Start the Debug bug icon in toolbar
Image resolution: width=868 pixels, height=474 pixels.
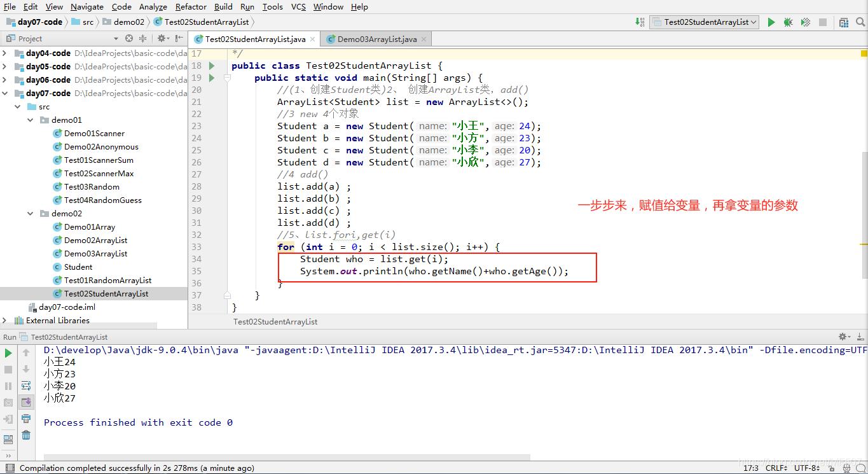788,22
